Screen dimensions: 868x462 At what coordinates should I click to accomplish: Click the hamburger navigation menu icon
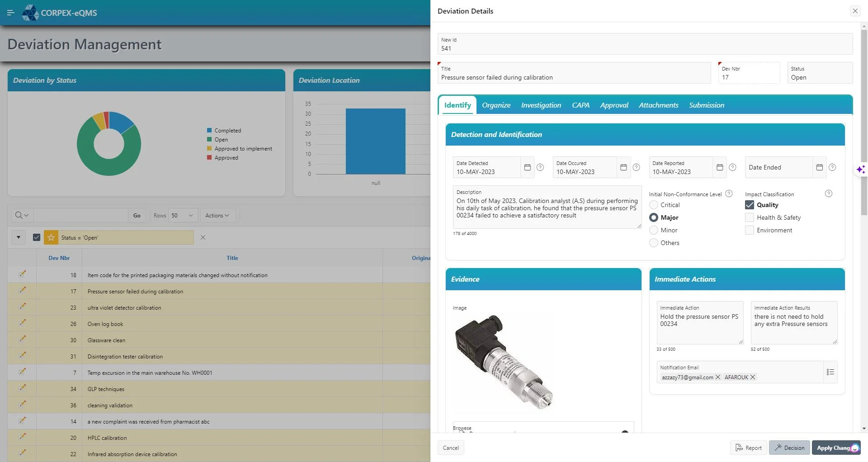click(11, 13)
